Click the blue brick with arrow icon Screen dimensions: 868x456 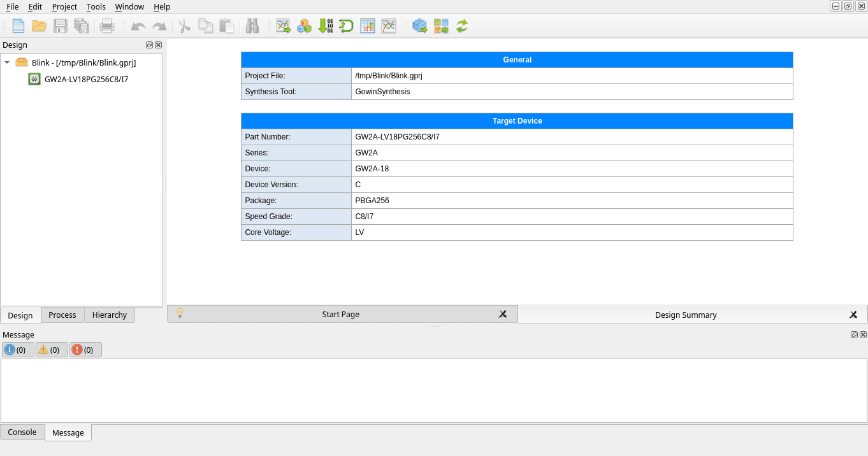pyautogui.click(x=420, y=26)
